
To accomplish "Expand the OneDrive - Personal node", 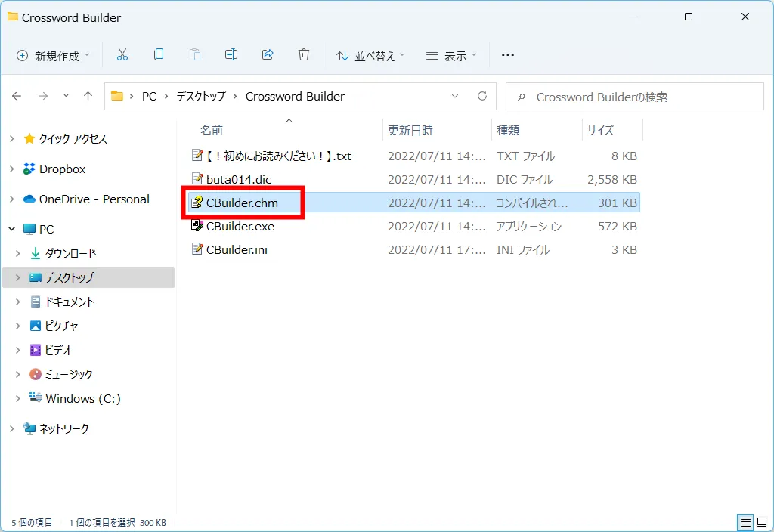I will [x=12, y=199].
